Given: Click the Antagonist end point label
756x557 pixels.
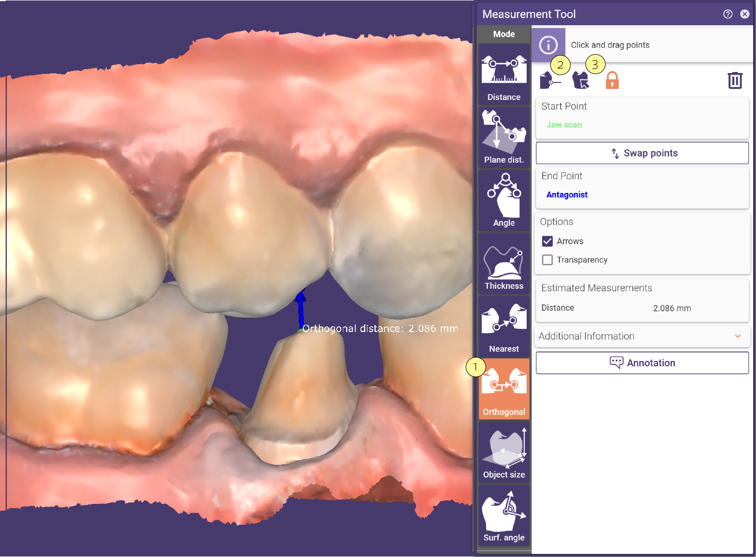Looking at the screenshot, I should pyautogui.click(x=567, y=195).
